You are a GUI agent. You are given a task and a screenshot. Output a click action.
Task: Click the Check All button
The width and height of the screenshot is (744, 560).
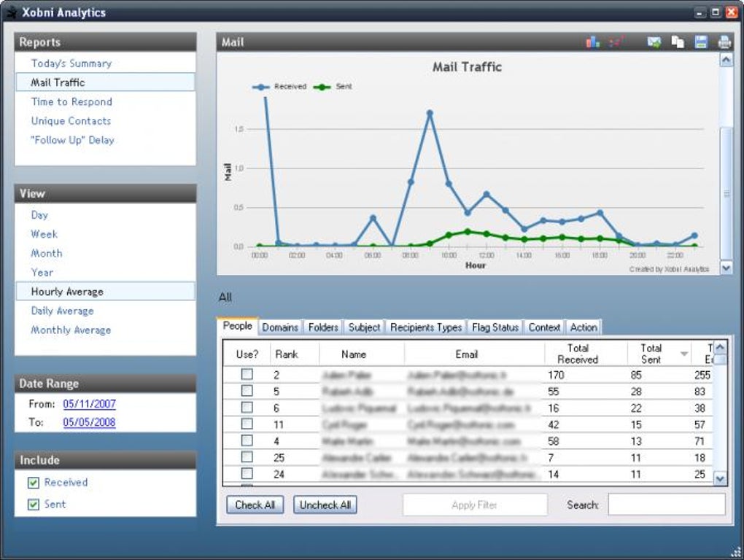pos(255,505)
